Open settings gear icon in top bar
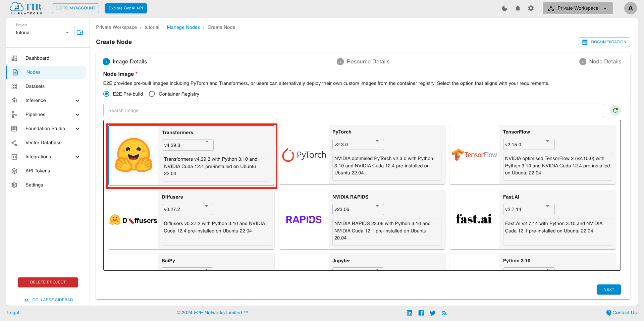The height and width of the screenshot is (321, 644). [531, 8]
